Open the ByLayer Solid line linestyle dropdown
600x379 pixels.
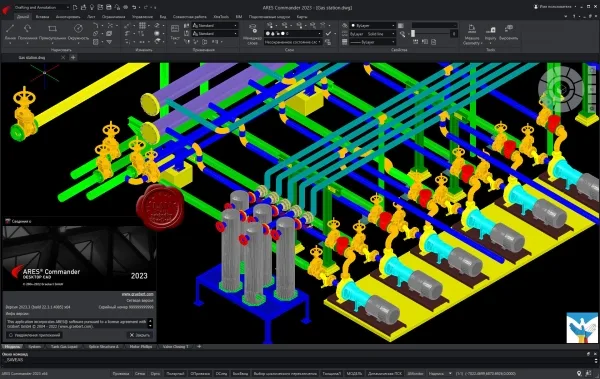[x=373, y=34]
